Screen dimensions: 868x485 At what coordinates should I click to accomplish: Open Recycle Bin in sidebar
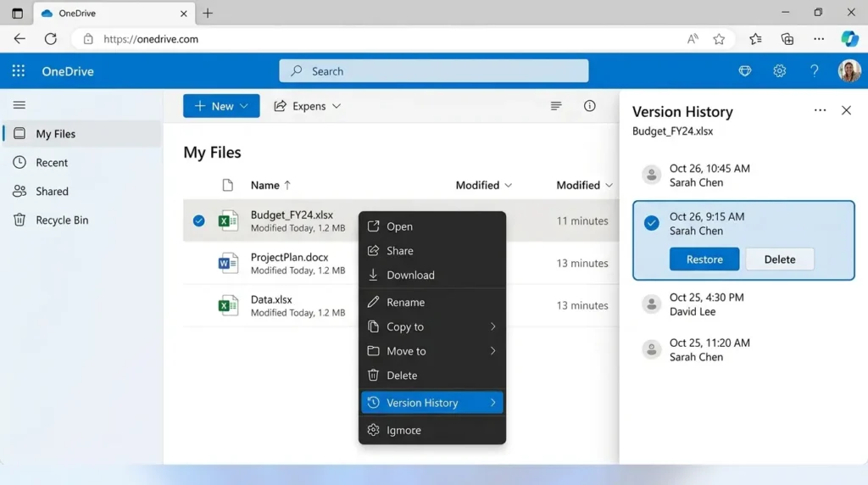82,220
